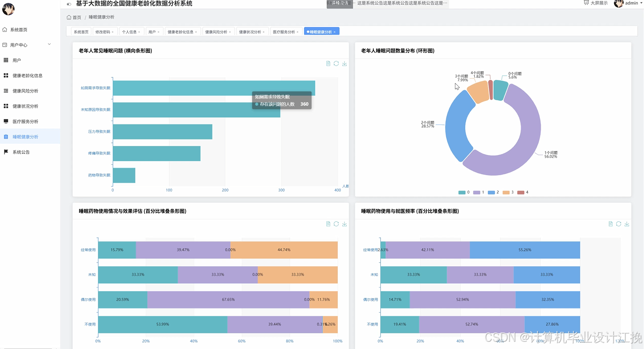Expand the 用户中心 submenu chevron
Viewport: 644px width, 349px height.
click(x=49, y=44)
